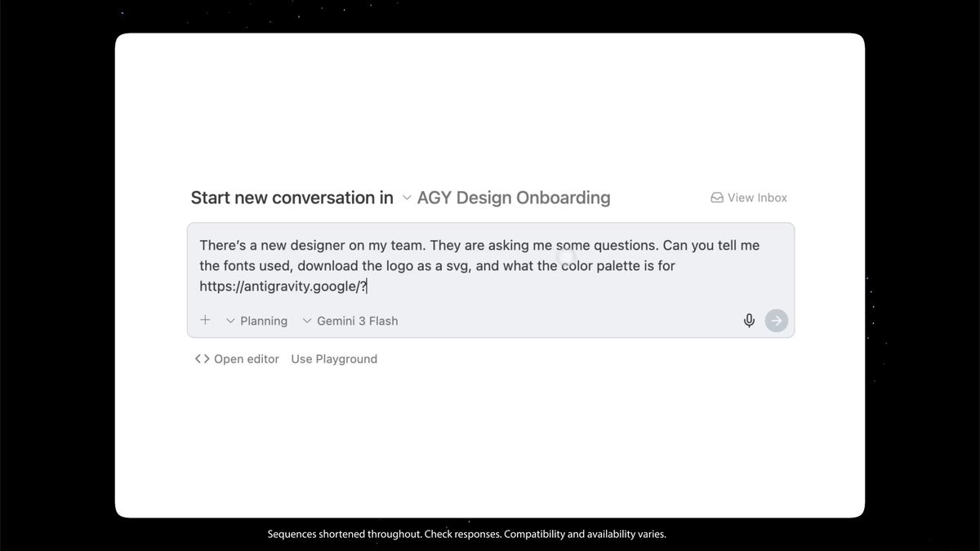Send the prompt with the arrow button
Screen dimensions: 980x551
pos(777,321)
